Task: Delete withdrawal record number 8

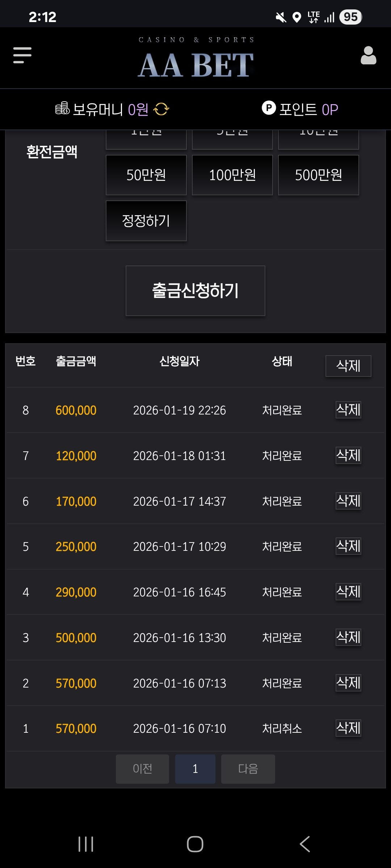Action: [348, 410]
